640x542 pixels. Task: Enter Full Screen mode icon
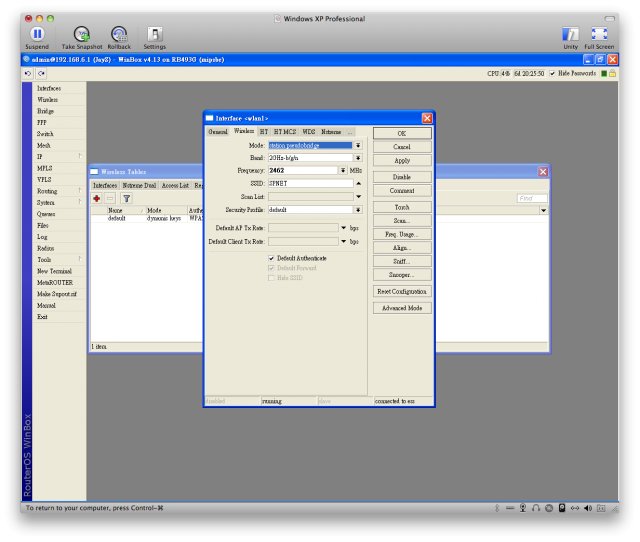coord(599,34)
